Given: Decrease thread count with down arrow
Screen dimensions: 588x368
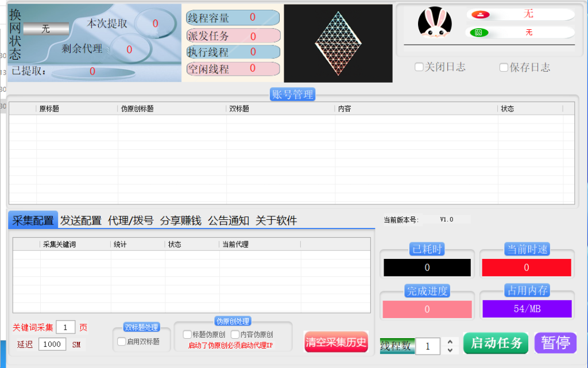Looking at the screenshot, I should click(x=450, y=350).
